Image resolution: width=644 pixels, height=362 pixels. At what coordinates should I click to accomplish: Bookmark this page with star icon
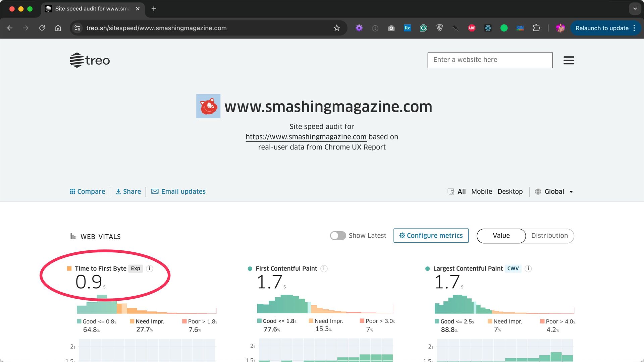(x=337, y=28)
